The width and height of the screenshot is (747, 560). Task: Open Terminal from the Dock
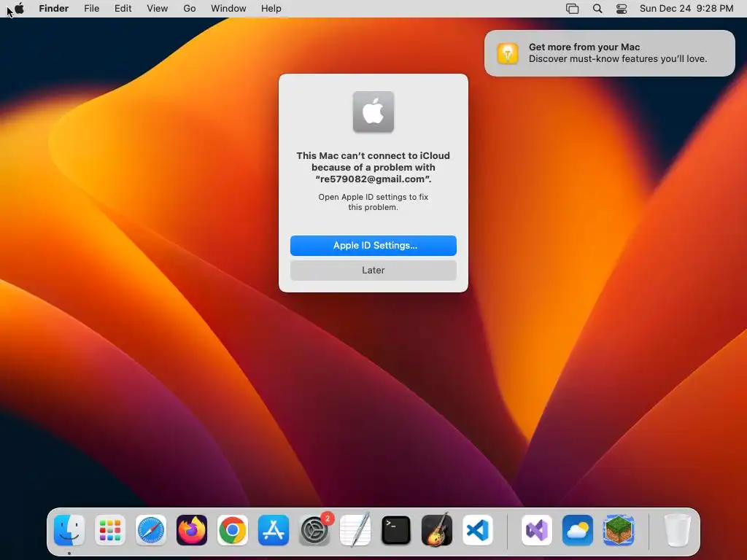(x=396, y=530)
